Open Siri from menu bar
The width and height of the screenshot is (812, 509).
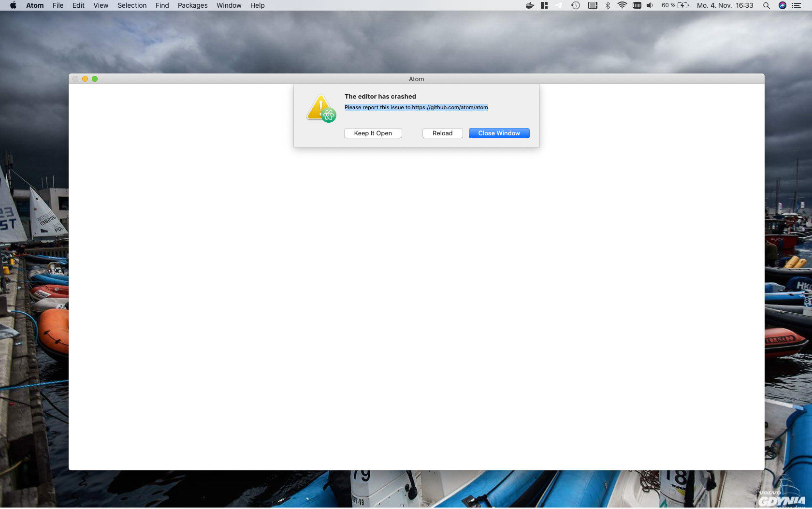coord(783,5)
